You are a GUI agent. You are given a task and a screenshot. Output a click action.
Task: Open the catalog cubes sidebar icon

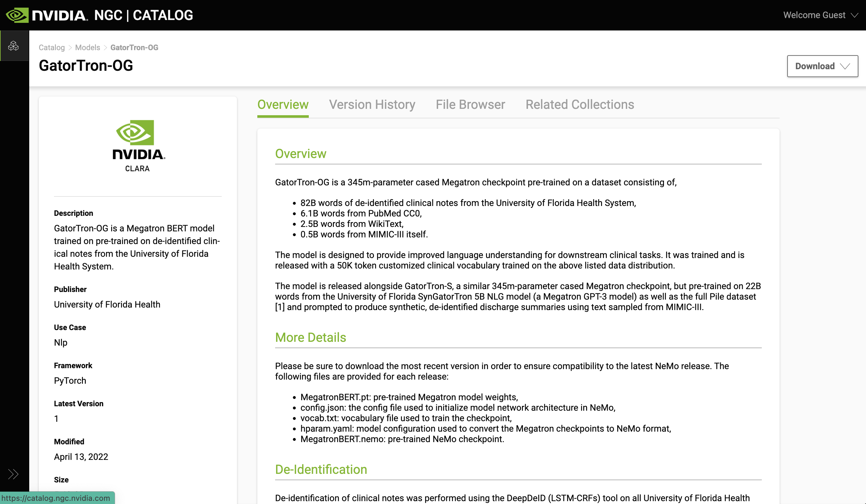(x=13, y=46)
